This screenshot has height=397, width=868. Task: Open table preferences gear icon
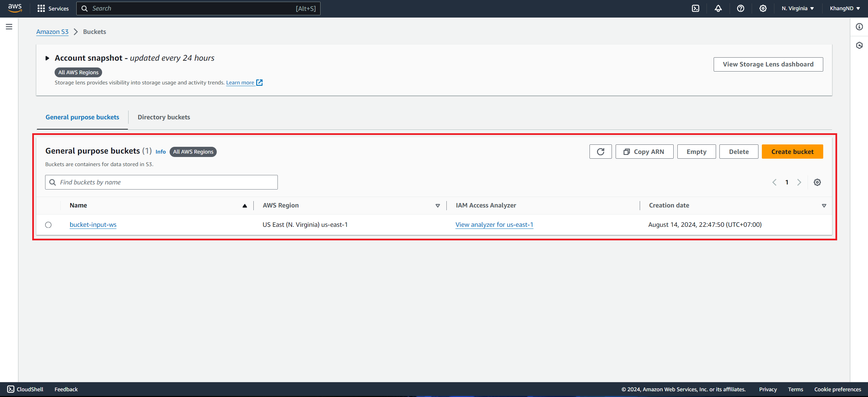pos(817,182)
